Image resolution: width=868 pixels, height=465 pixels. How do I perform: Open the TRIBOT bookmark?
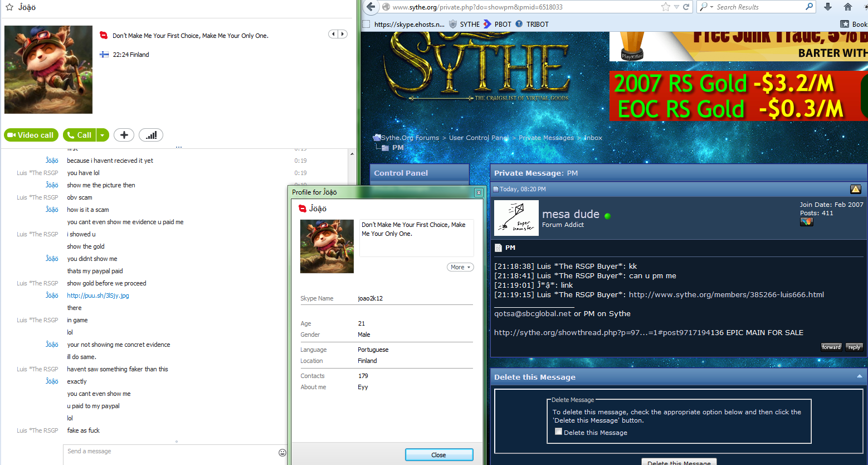[532, 24]
